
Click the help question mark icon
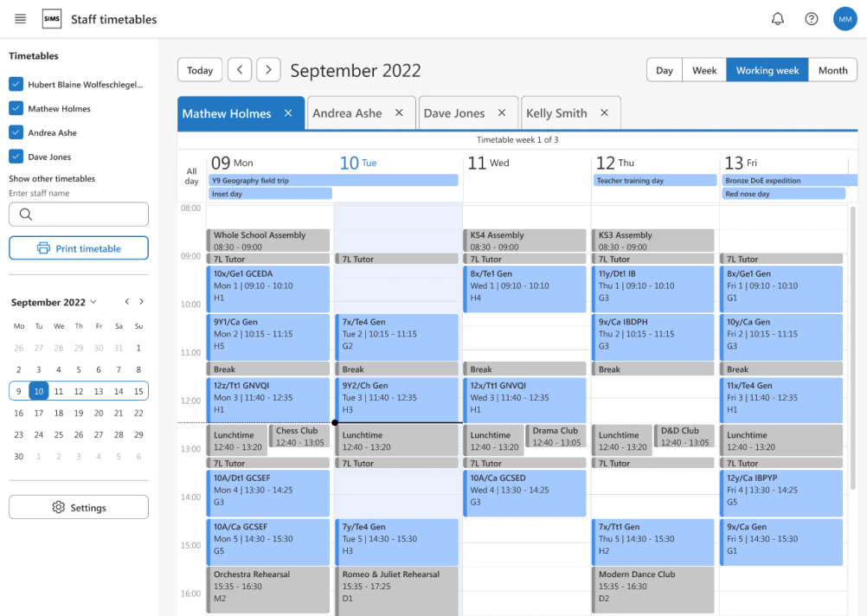[x=811, y=19]
